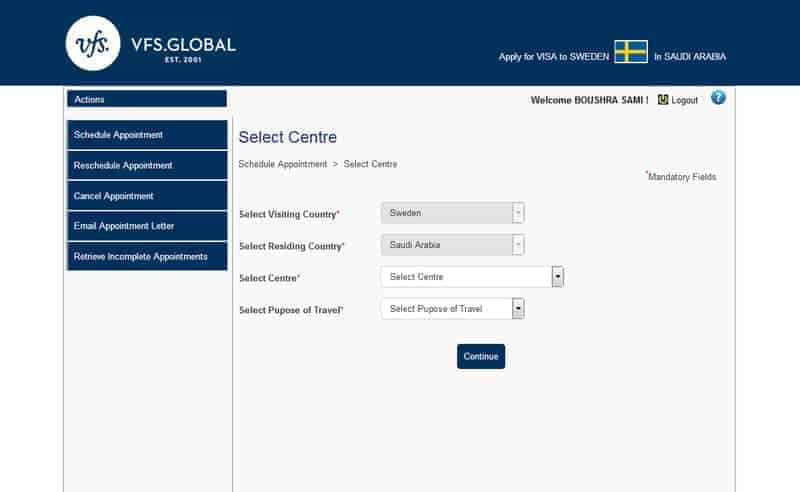This screenshot has width=800, height=492.
Task: Click the Actions header bar
Action: click(x=147, y=99)
